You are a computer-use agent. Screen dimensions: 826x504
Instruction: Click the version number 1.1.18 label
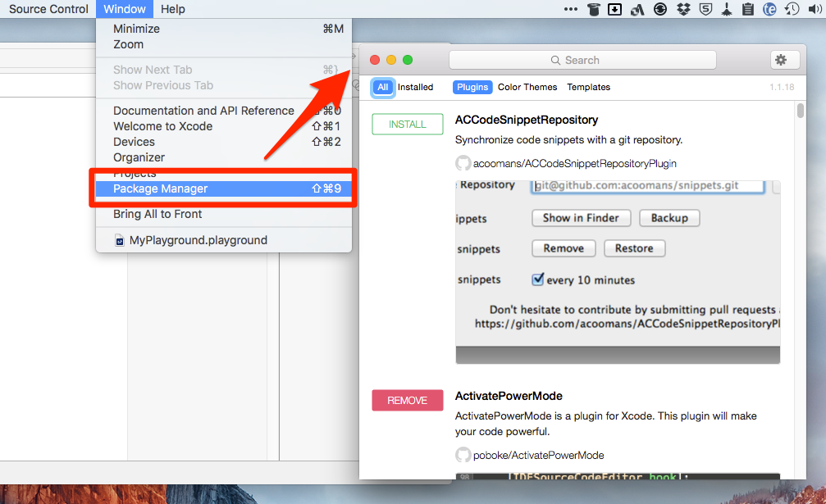coord(782,88)
